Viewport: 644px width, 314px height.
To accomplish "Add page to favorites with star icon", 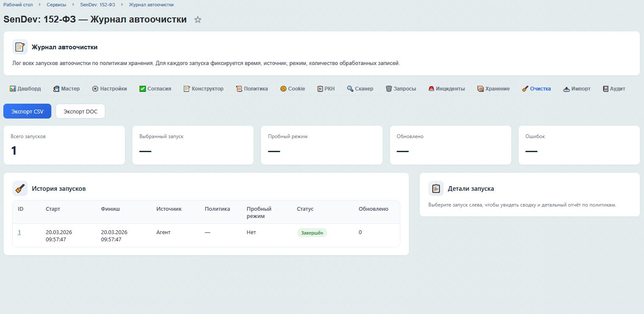I will [198, 20].
